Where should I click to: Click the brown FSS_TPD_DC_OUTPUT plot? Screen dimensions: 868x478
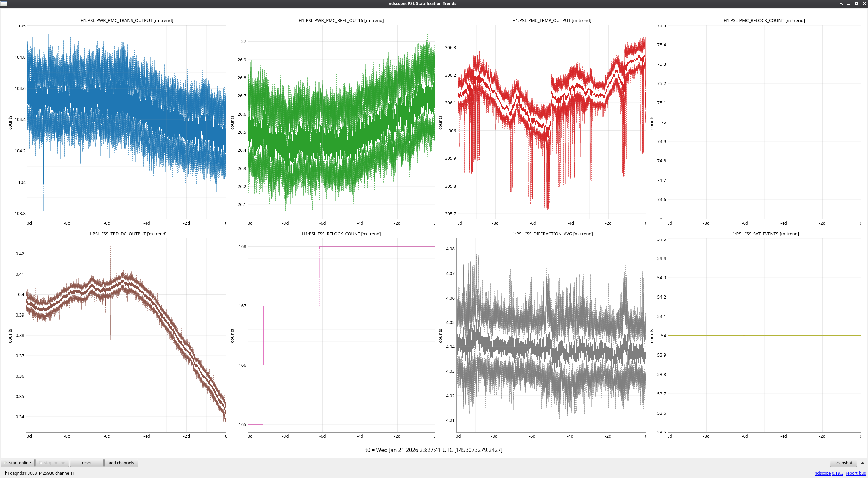pyautogui.click(x=126, y=335)
